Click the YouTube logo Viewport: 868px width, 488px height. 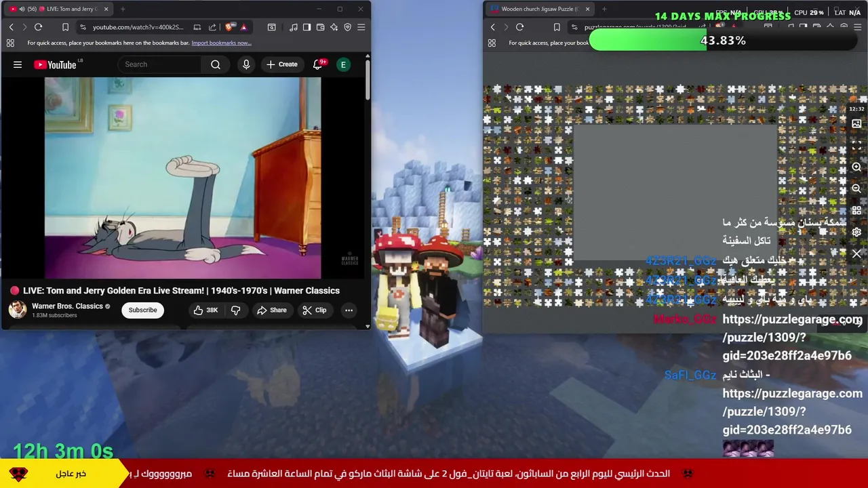(x=57, y=64)
